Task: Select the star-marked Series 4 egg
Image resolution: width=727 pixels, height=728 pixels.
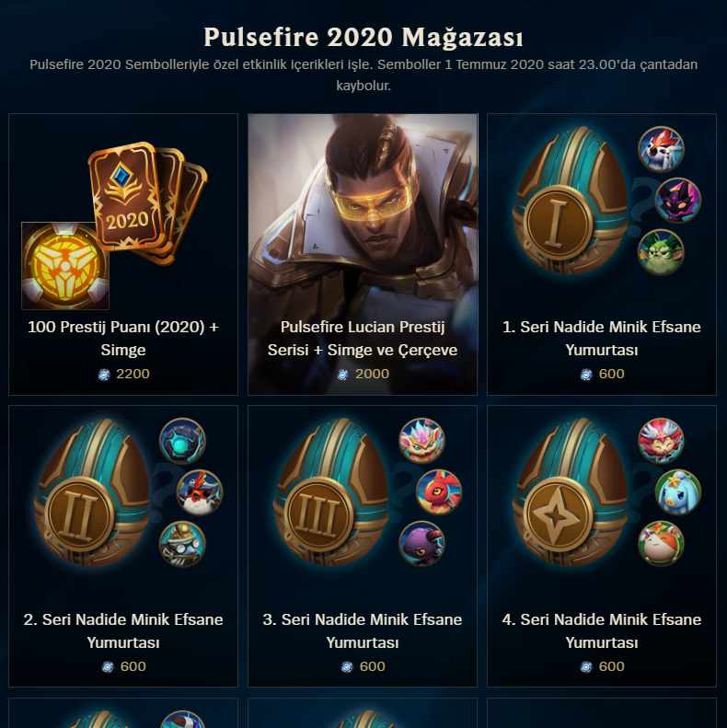Action: pyautogui.click(x=570, y=492)
